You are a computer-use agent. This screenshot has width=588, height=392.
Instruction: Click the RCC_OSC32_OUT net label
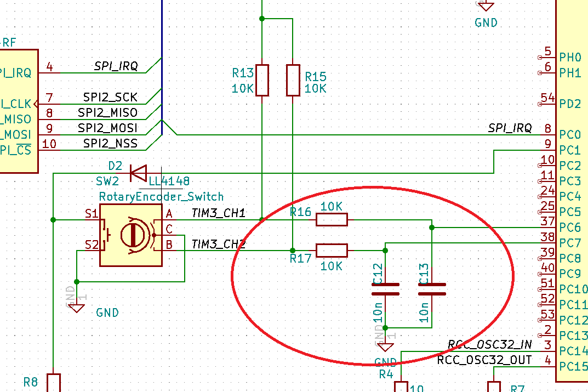[484, 360]
